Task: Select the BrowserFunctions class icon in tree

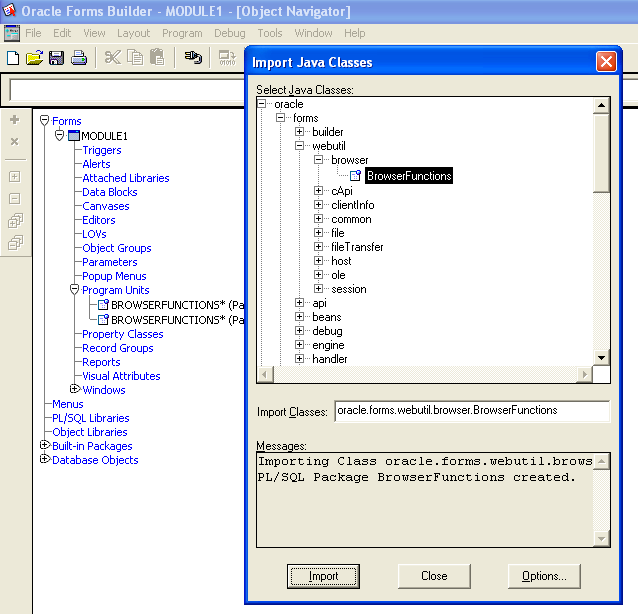Action: pos(355,176)
